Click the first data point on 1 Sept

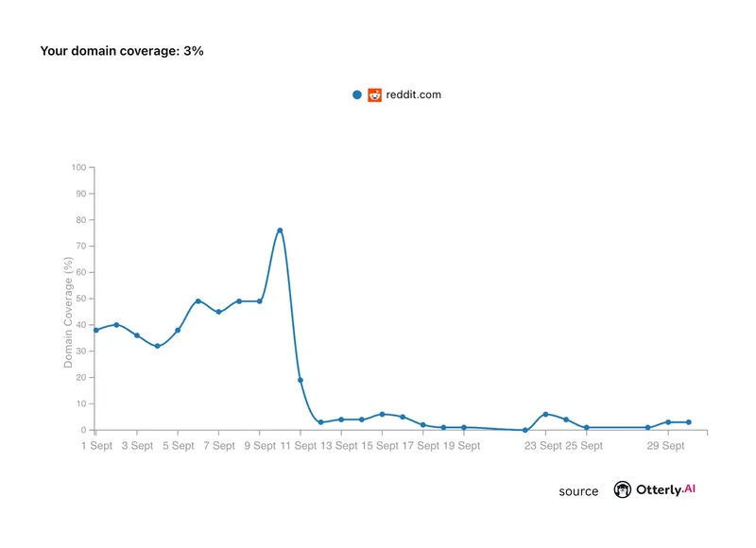click(96, 330)
